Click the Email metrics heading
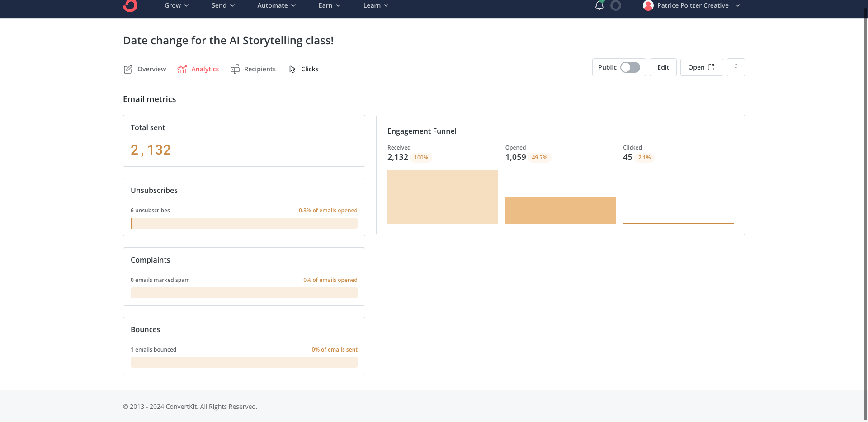This screenshot has width=868, height=422. point(150,99)
